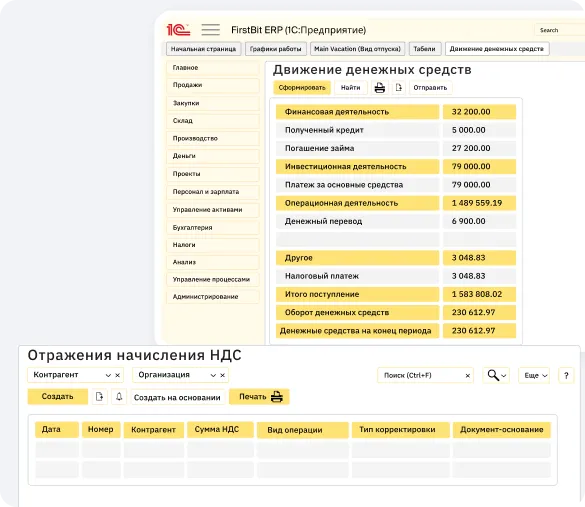This screenshot has height=507, width=585.
Task: Select the Операционная деятельность row
Action: (396, 203)
